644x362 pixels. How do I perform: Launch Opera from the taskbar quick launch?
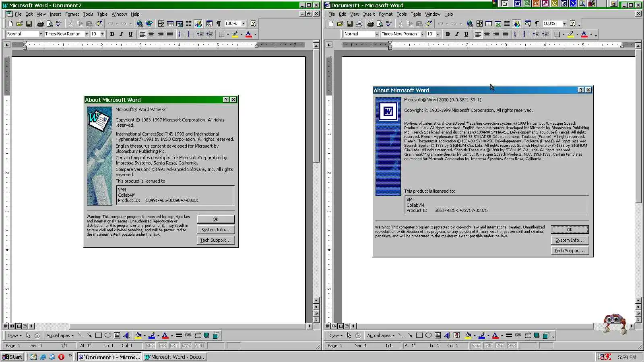tap(61, 357)
